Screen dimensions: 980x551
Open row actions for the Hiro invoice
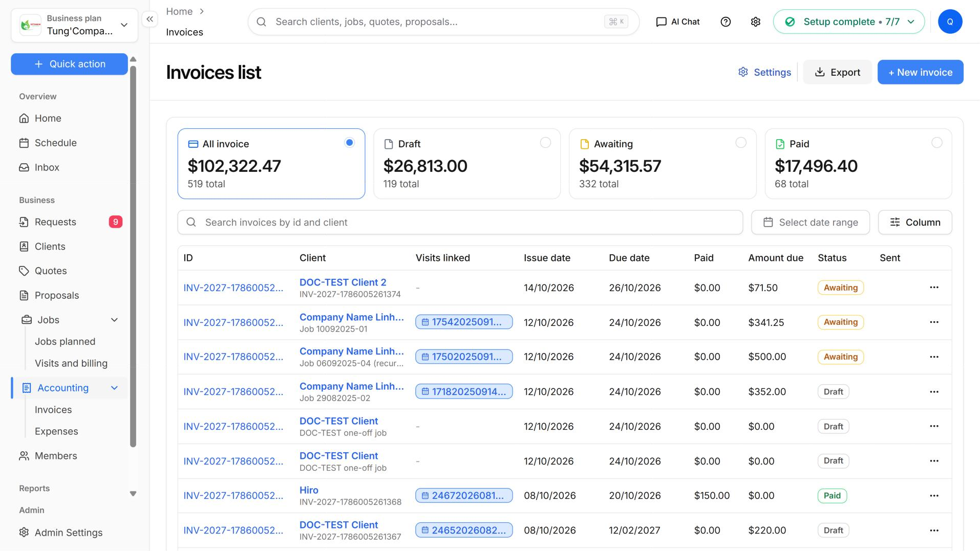[x=934, y=496]
